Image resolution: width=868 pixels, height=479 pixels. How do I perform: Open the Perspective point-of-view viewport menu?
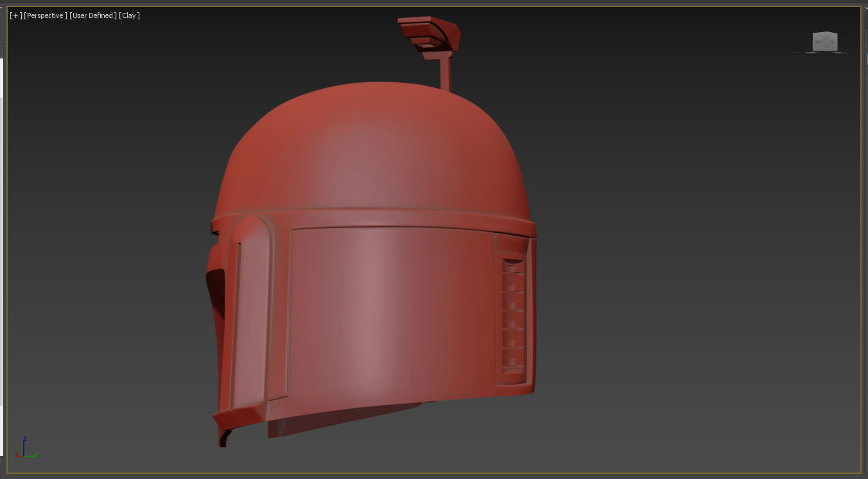coord(46,15)
